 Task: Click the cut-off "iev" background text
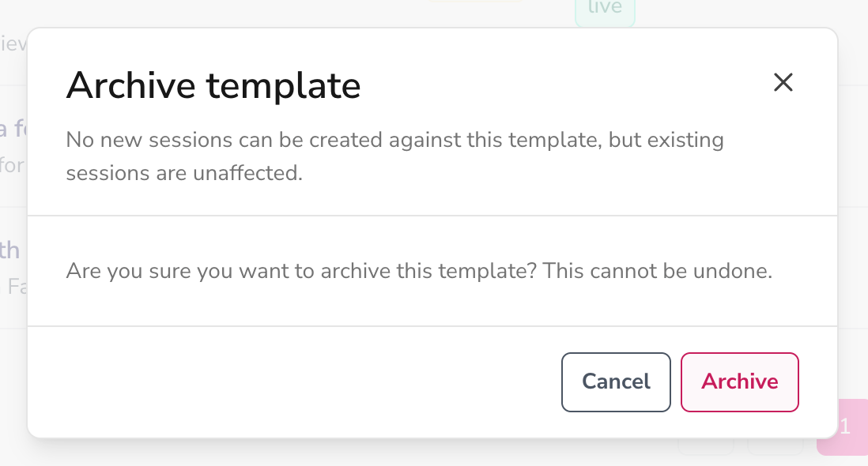click(x=13, y=43)
